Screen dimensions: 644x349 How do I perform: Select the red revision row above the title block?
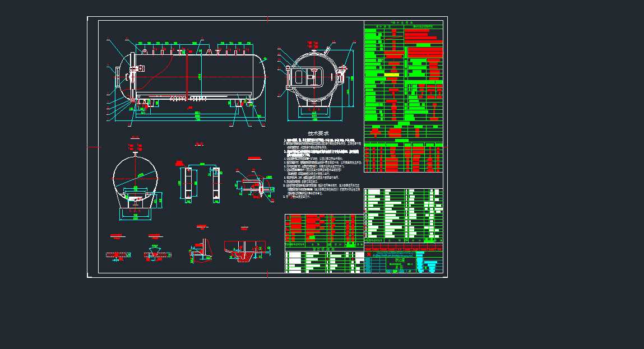click(x=404, y=249)
